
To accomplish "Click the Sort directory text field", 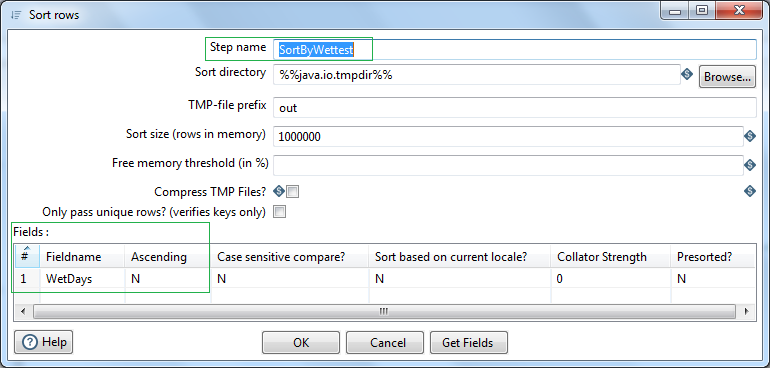I will pos(476,75).
